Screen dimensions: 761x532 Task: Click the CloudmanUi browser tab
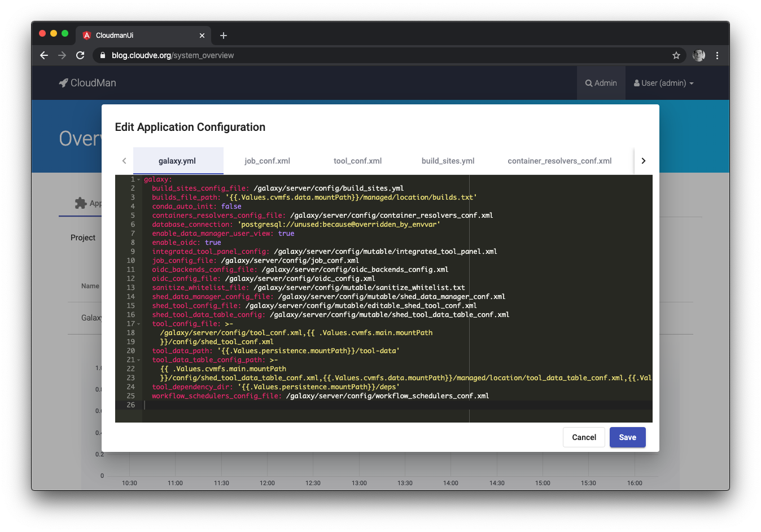(145, 36)
